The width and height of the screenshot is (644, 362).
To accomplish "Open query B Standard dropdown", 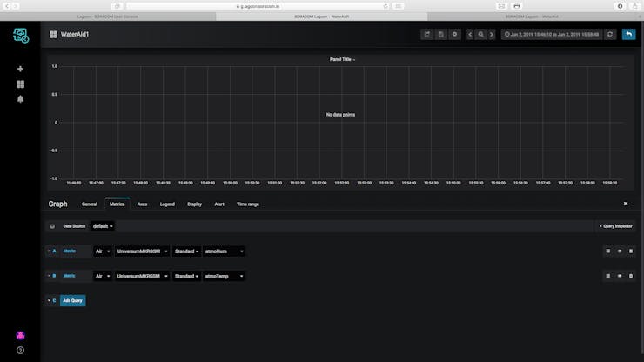I will point(186,276).
